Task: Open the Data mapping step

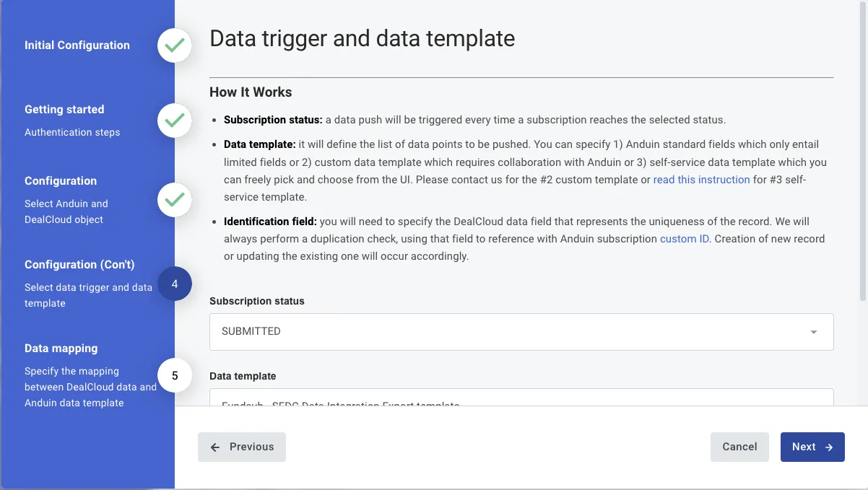Action: (61, 349)
